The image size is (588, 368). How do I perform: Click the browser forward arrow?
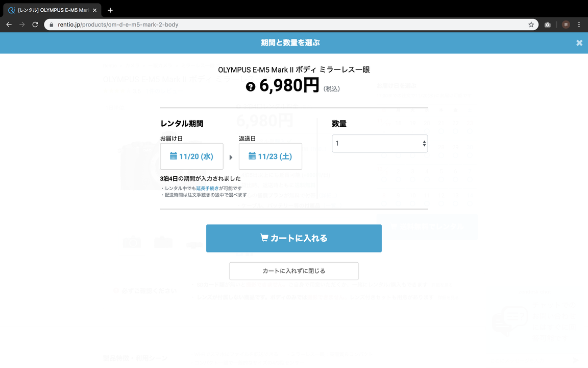[22, 25]
